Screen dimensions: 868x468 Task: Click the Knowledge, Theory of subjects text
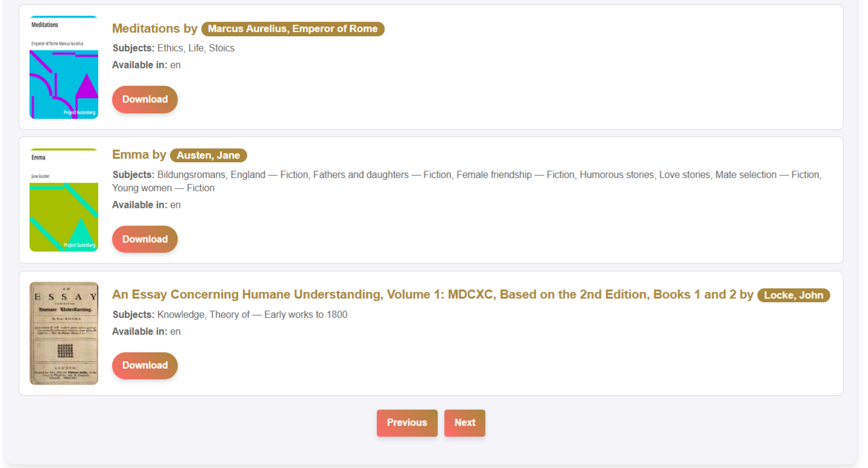(x=230, y=315)
